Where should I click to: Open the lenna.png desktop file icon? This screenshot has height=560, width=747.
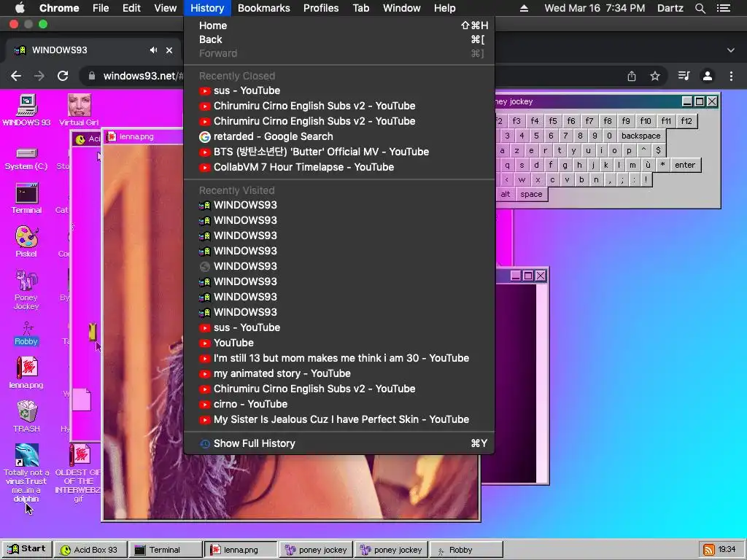pos(26,373)
